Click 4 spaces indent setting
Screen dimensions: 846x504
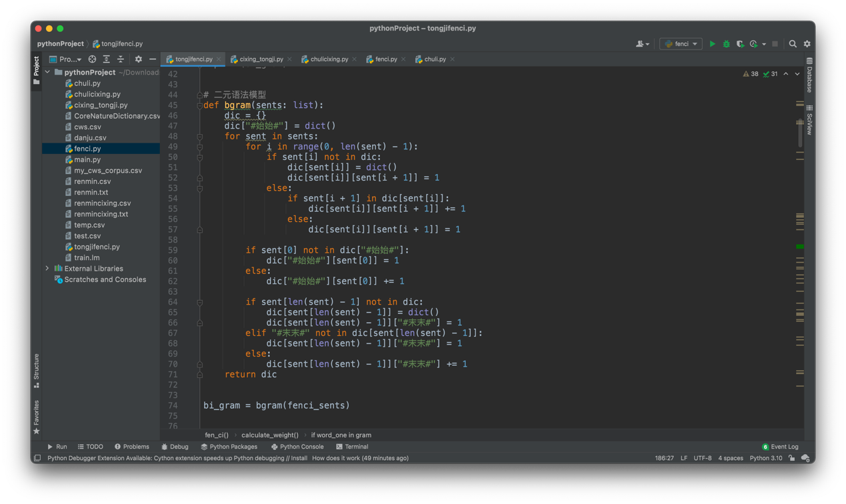pyautogui.click(x=730, y=458)
